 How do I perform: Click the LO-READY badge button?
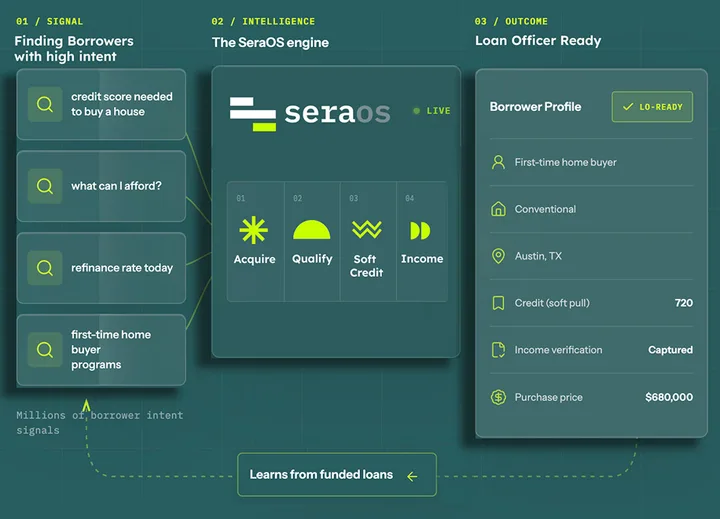(652, 107)
